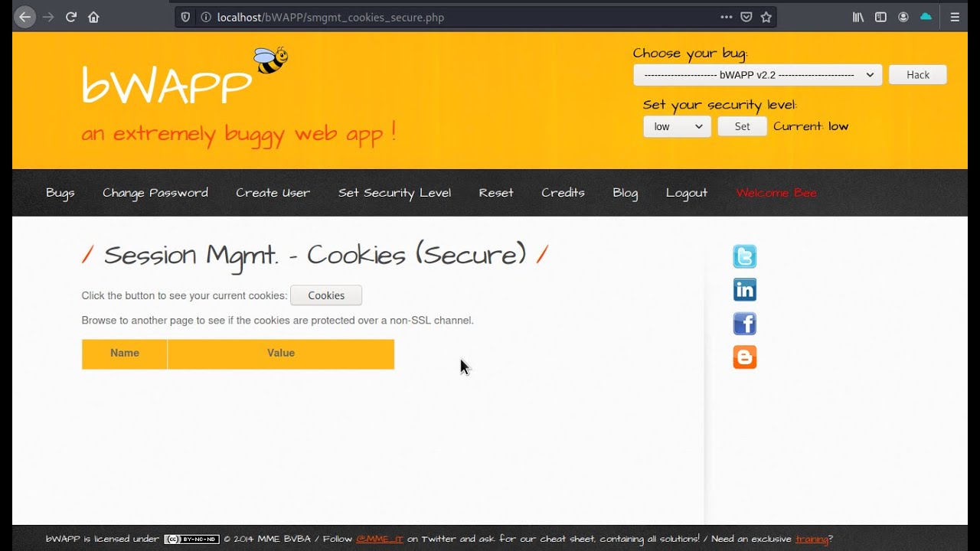Open the LinkedIn social icon
980x551 pixels.
pos(745,290)
